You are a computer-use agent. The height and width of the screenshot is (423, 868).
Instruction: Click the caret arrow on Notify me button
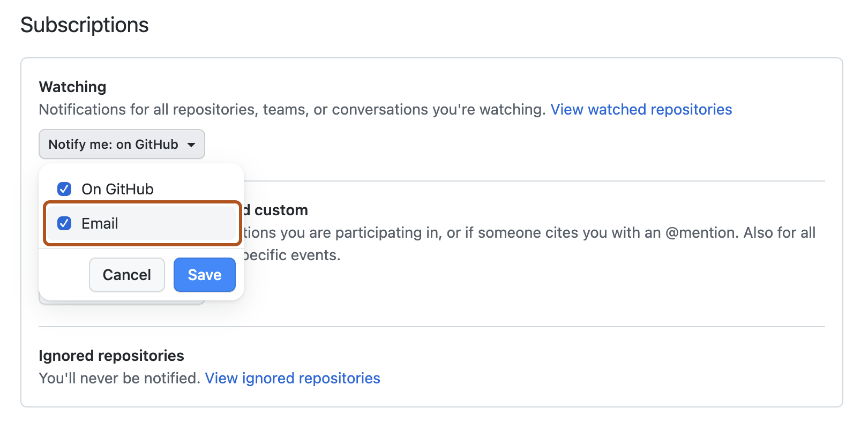191,145
